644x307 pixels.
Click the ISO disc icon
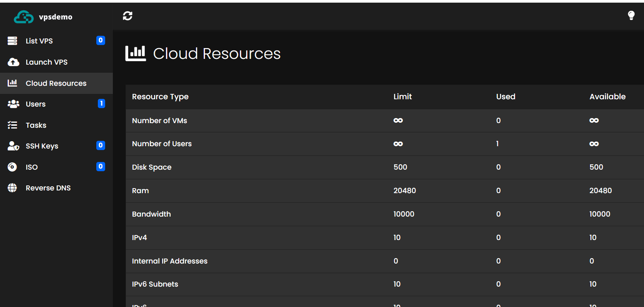click(12, 167)
